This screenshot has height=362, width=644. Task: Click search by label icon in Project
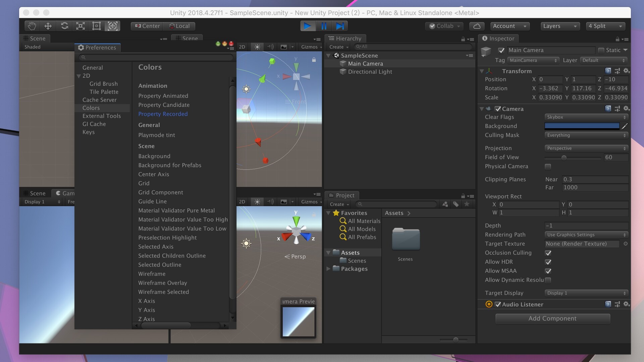[456, 204]
